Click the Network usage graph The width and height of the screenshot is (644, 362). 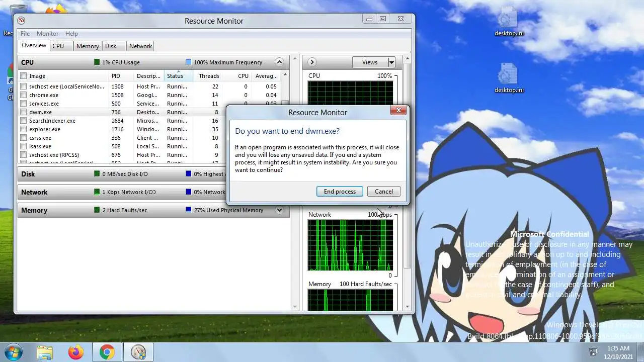pyautogui.click(x=350, y=245)
